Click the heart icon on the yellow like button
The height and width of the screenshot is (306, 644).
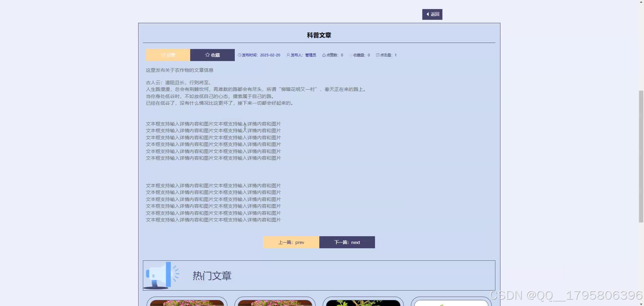point(163,55)
